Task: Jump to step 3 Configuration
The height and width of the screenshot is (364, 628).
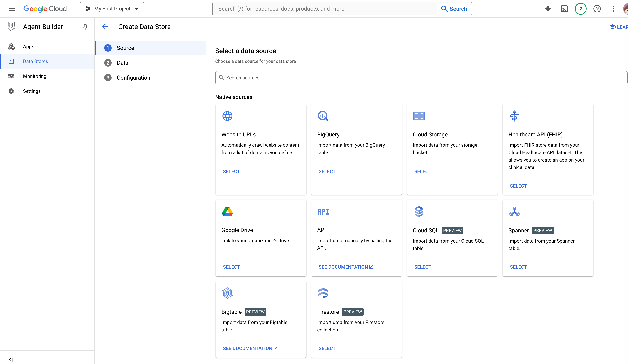Action: pos(133,78)
